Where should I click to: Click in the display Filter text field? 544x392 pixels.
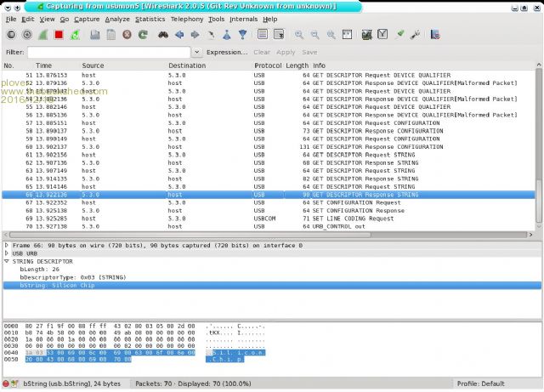110,52
